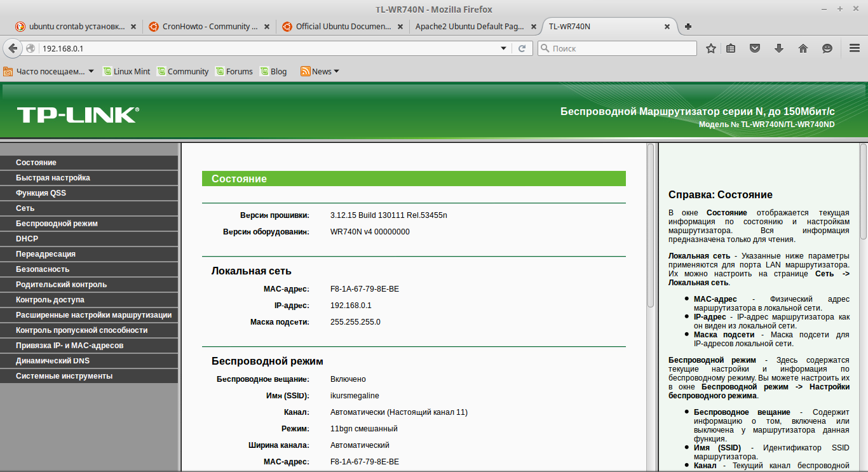Click the Firefox back arrow button
This screenshot has height=472, width=868.
click(13, 48)
